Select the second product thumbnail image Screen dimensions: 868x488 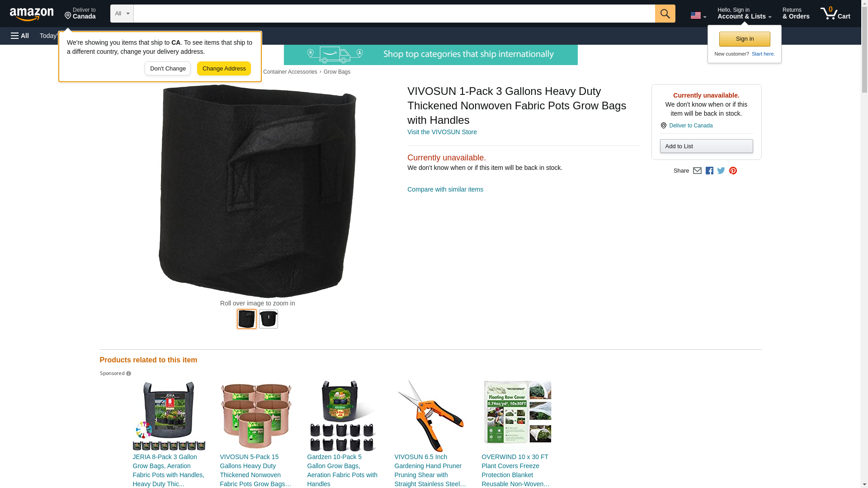(269, 319)
